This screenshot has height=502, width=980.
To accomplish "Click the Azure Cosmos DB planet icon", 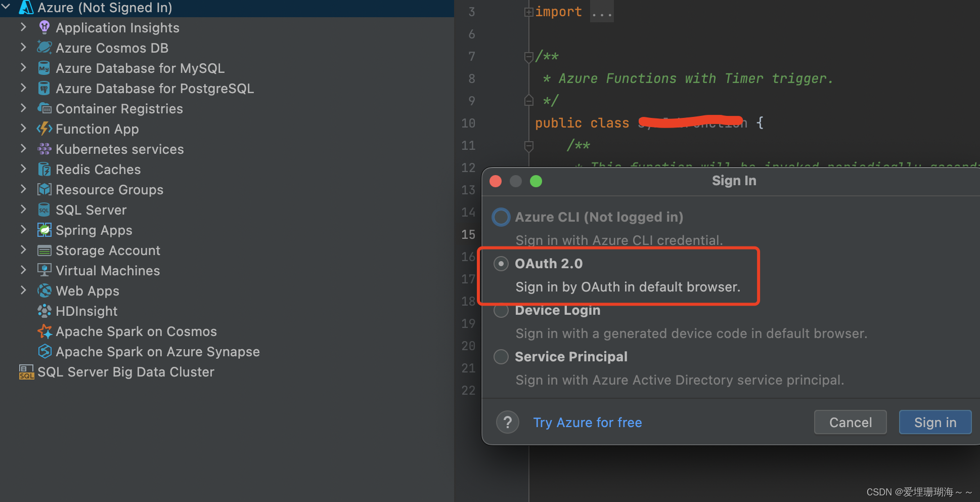I will pos(44,48).
